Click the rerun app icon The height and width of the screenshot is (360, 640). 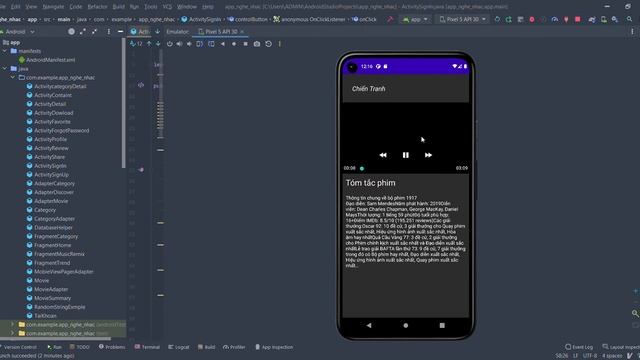(497, 19)
